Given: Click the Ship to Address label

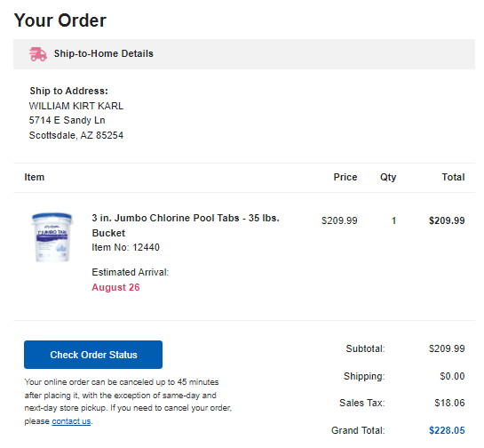Looking at the screenshot, I should 69,91.
